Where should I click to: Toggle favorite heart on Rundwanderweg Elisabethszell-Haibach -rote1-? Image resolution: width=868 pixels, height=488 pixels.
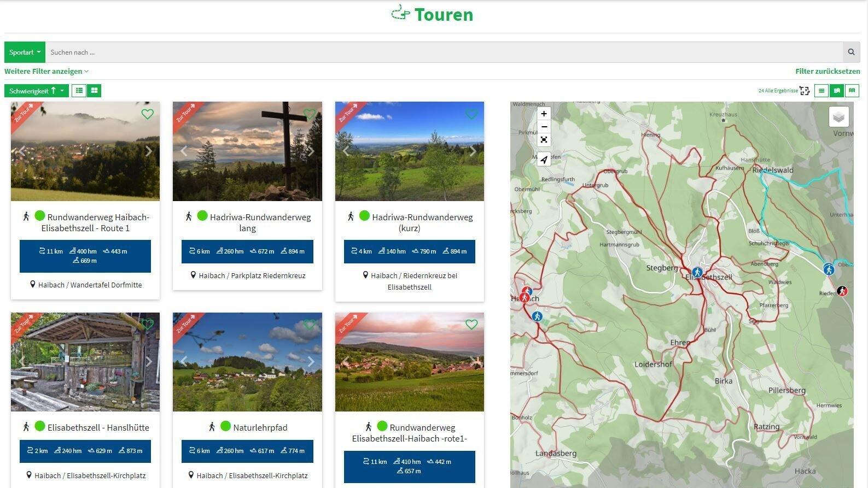click(x=471, y=325)
